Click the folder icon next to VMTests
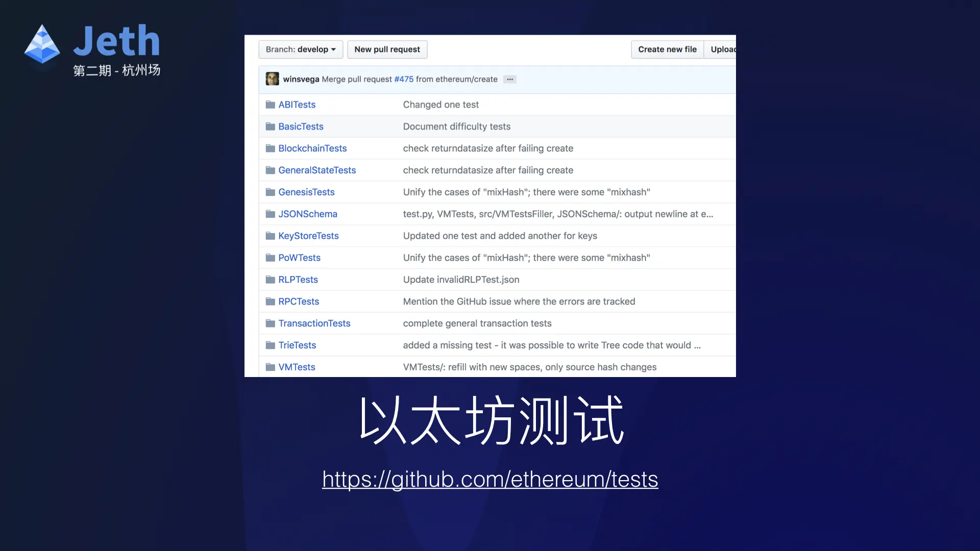 click(x=270, y=367)
